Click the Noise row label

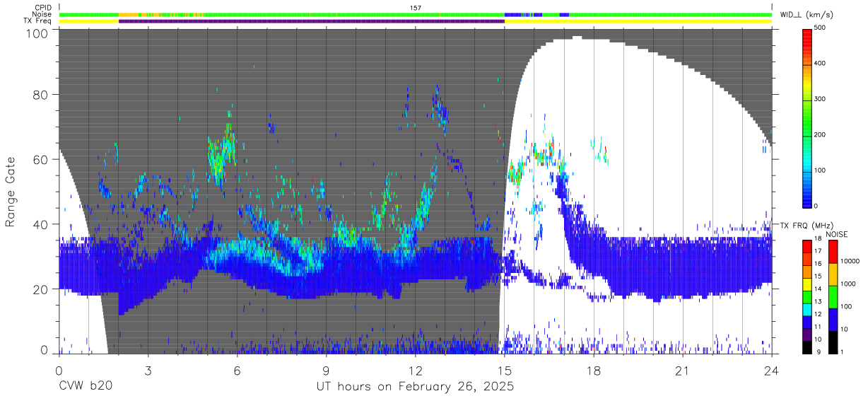tap(42, 14)
